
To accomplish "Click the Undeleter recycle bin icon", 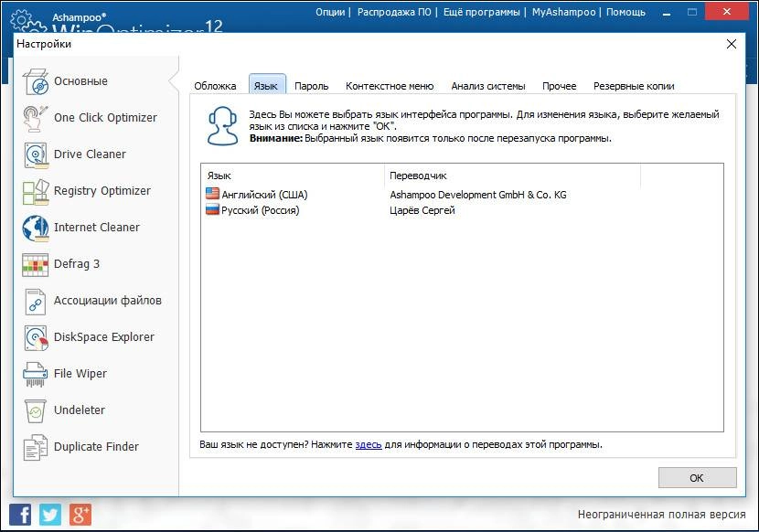I will 36,410.
